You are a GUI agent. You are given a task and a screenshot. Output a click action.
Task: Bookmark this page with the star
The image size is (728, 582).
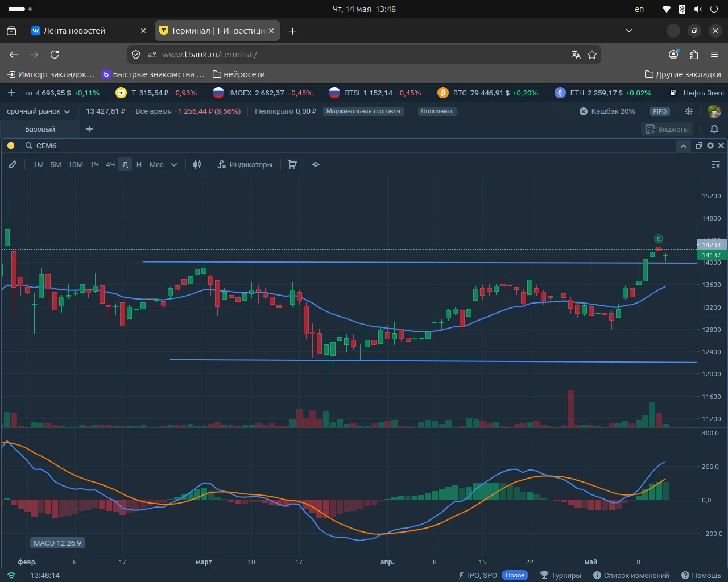click(592, 55)
